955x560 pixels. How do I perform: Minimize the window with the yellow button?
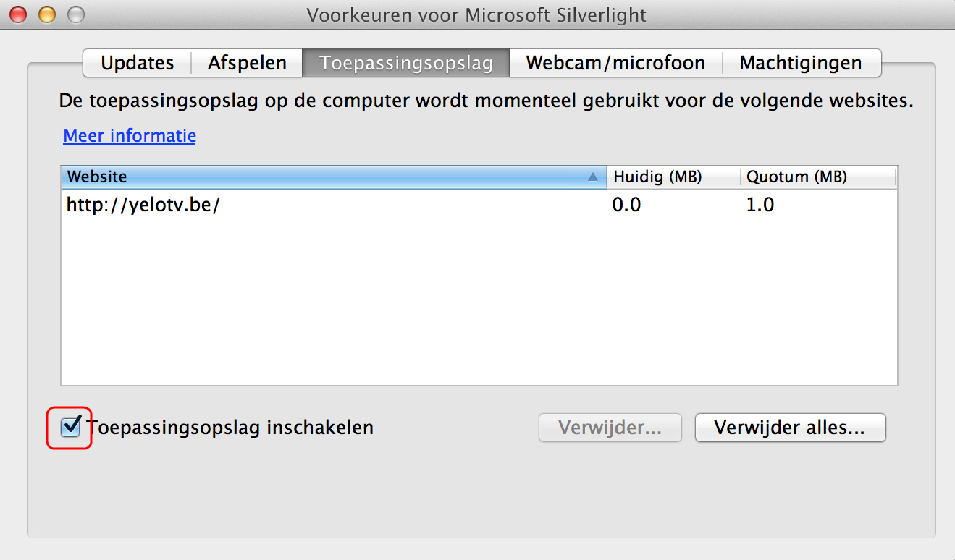tap(47, 14)
